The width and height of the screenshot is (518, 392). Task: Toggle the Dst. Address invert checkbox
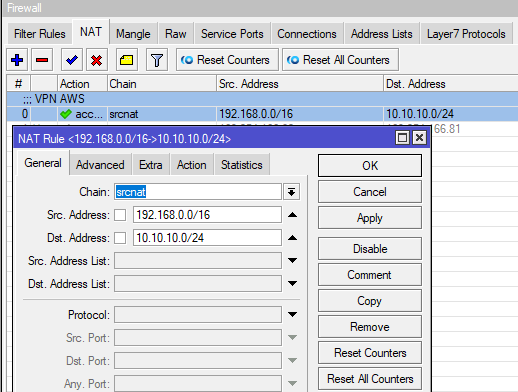[120, 238]
